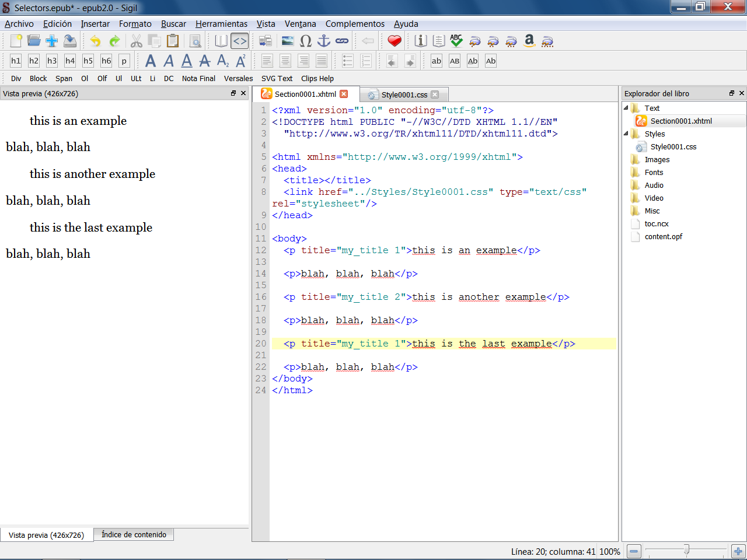Open the Herramientas menu

point(221,24)
